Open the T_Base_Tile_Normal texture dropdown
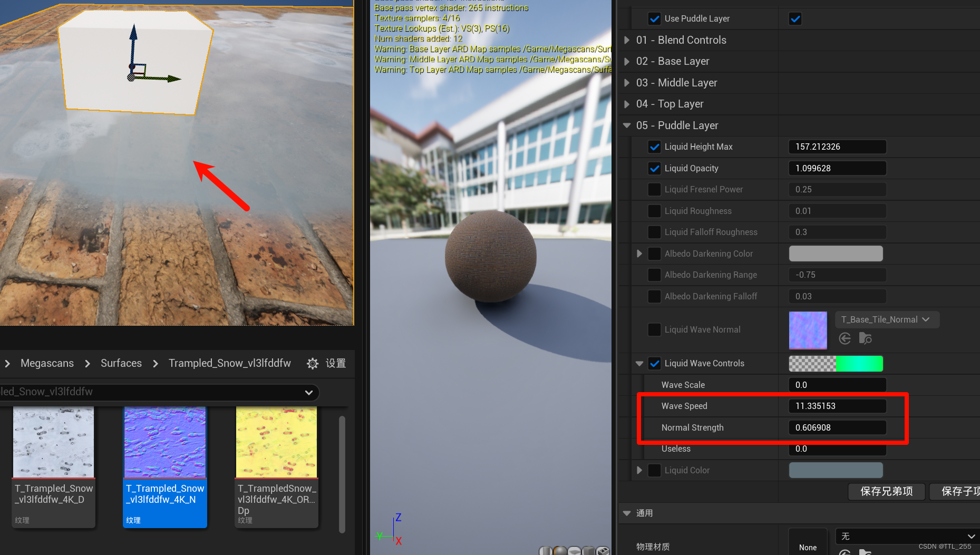 [887, 319]
